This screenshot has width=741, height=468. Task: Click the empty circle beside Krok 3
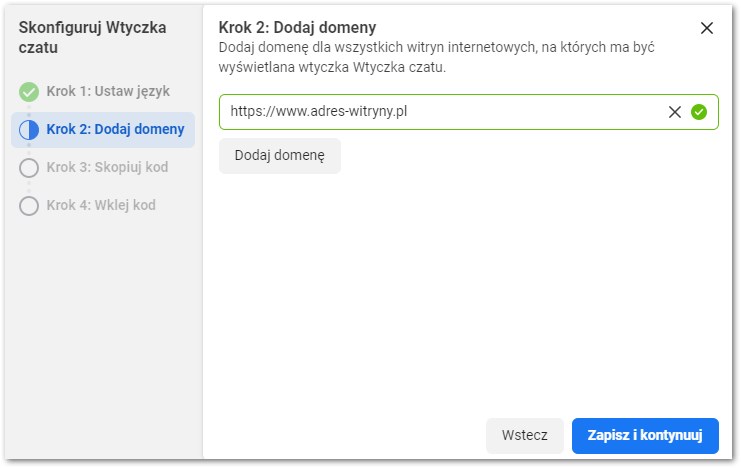pos(29,168)
